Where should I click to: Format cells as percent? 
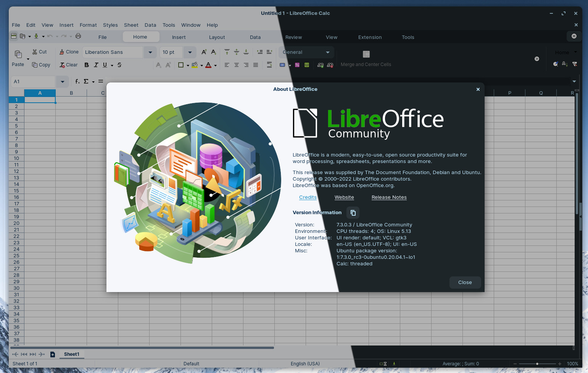[x=297, y=65]
